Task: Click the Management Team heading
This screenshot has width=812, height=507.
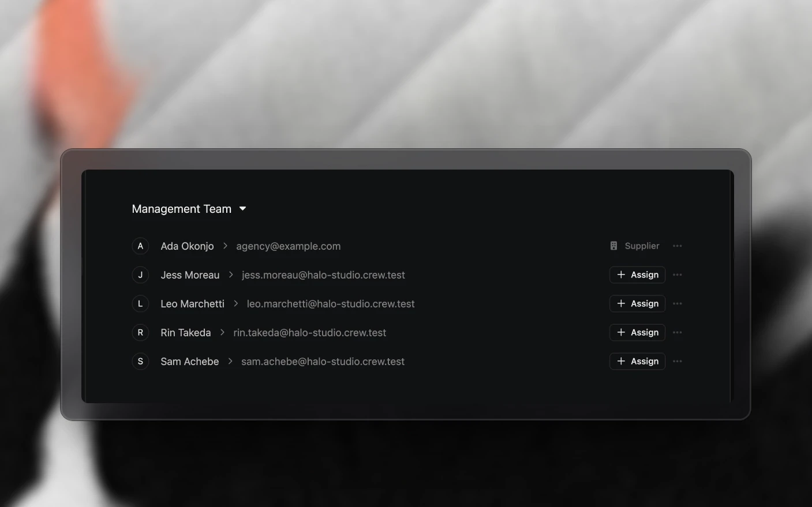Action: pos(181,209)
